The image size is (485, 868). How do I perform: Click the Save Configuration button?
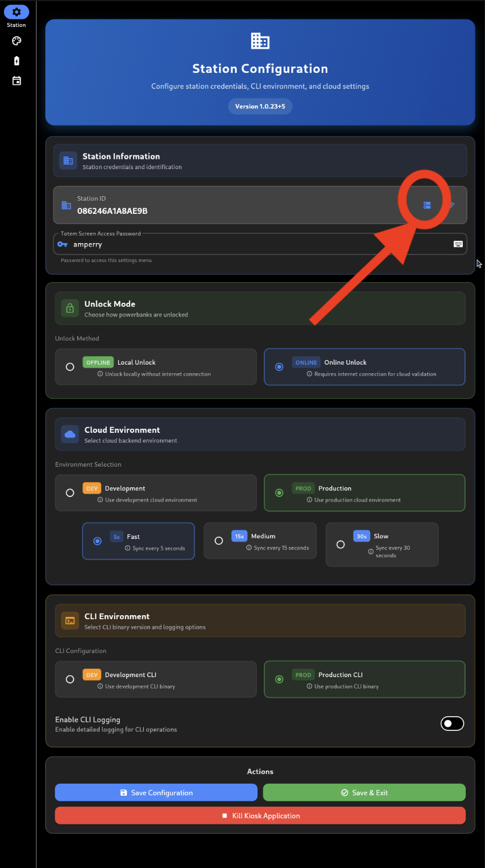(156, 792)
